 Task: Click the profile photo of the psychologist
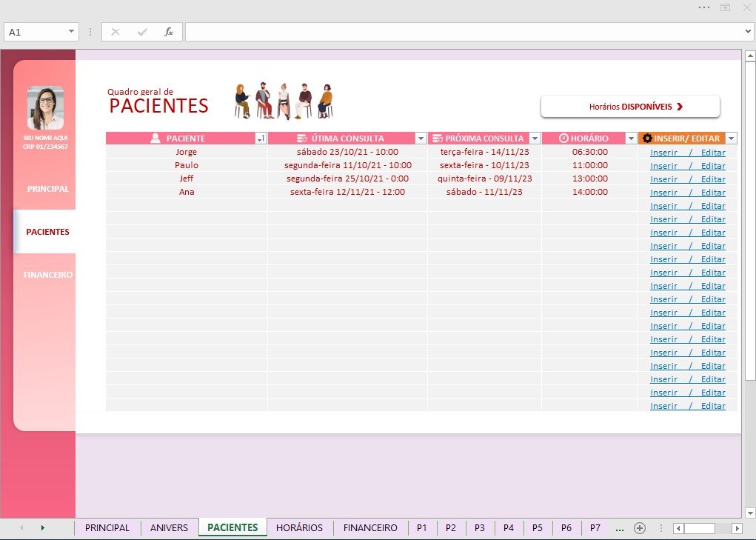click(x=45, y=108)
